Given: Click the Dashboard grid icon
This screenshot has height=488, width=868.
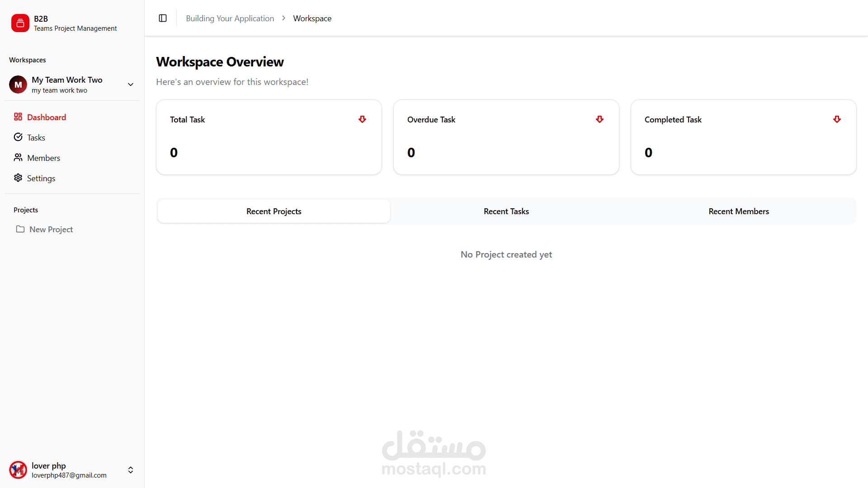Looking at the screenshot, I should (18, 117).
